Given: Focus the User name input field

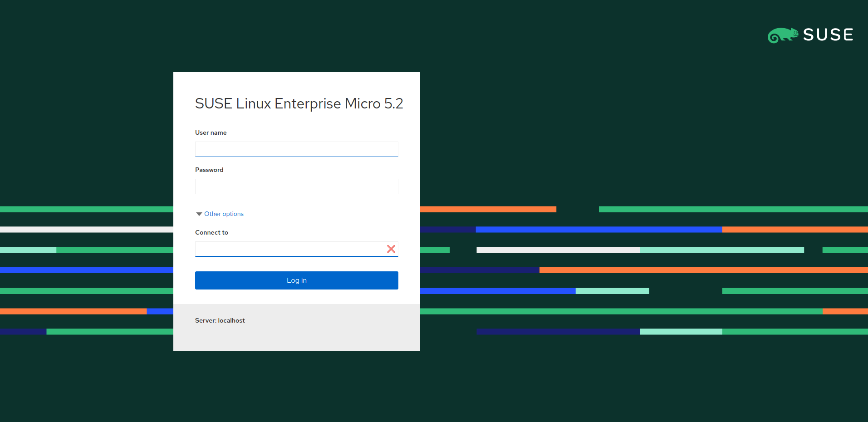Looking at the screenshot, I should coord(296,149).
